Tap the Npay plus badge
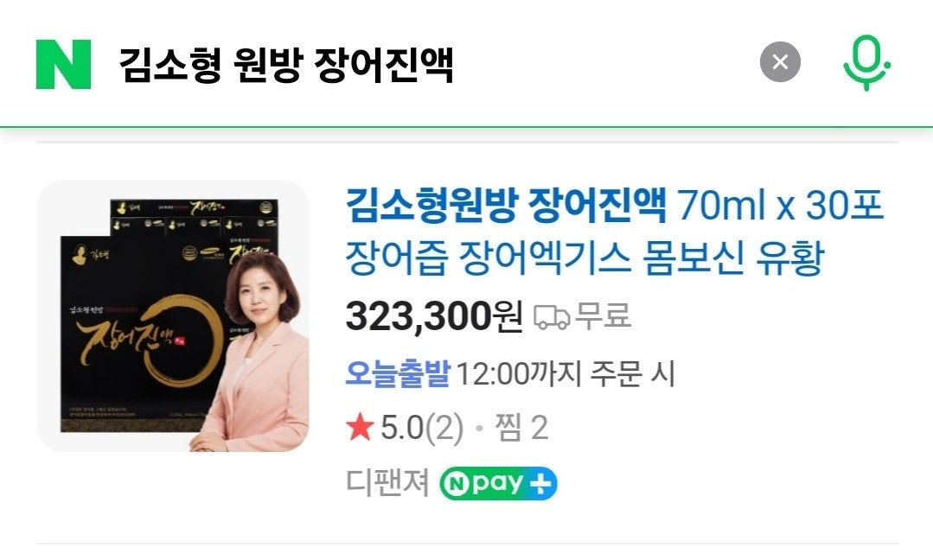933x560 pixels. pos(499,483)
